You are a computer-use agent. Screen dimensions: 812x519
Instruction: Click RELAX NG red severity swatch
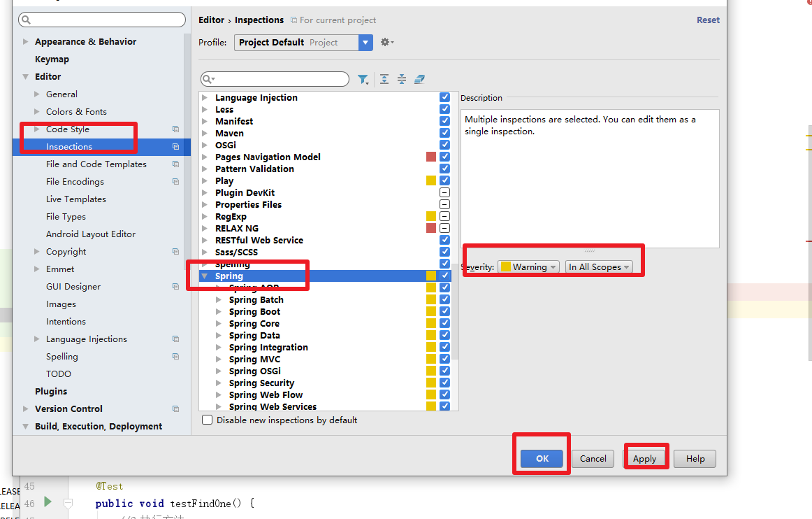click(431, 228)
